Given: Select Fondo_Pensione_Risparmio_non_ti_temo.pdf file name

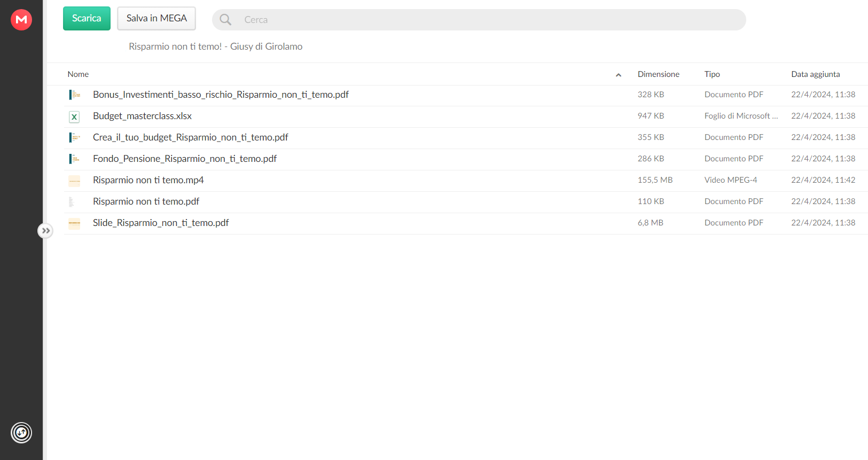Looking at the screenshot, I should click(x=185, y=159).
